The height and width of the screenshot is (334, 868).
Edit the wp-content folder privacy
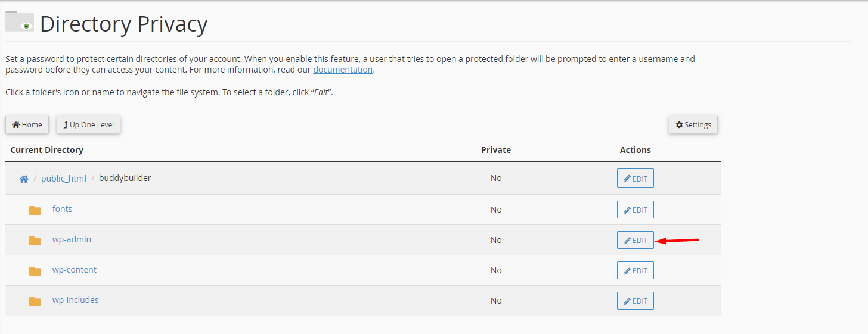(x=635, y=270)
